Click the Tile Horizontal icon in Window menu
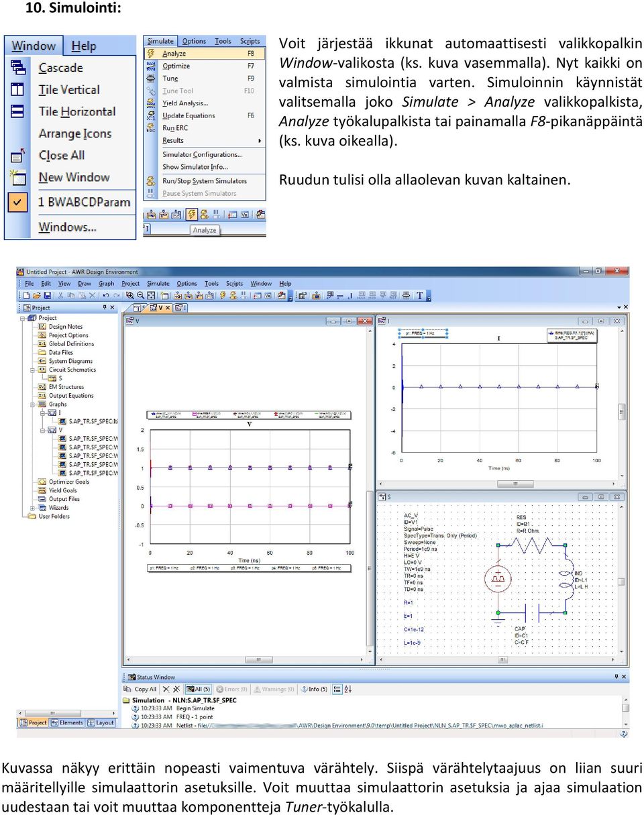The image size is (644, 815). (18, 111)
